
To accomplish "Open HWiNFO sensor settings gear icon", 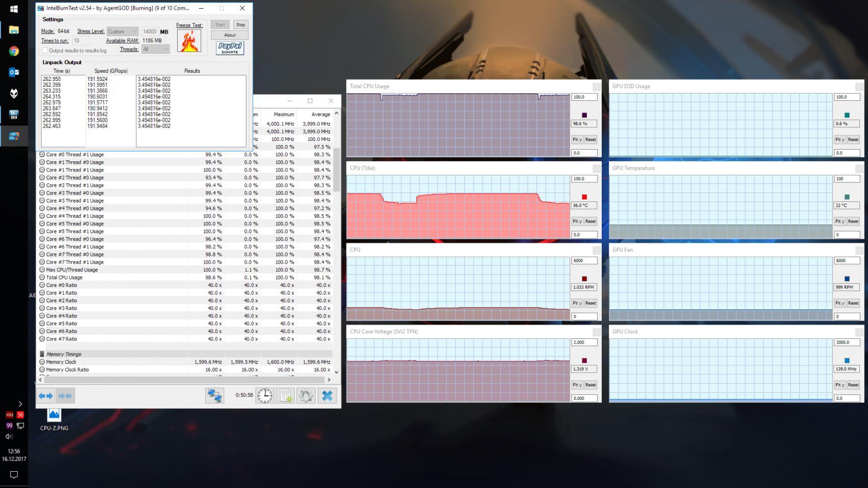I will pos(306,396).
